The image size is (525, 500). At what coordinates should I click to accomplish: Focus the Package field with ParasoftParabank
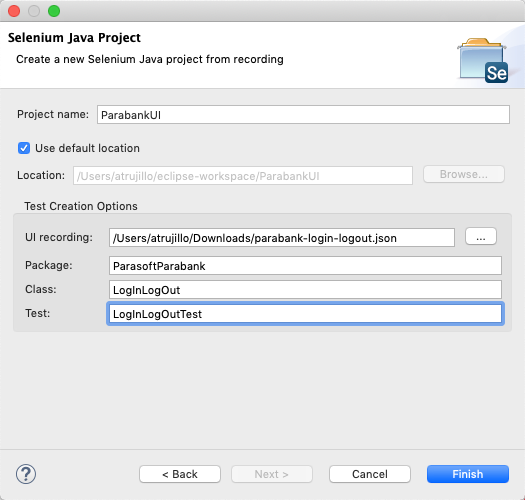(x=305, y=266)
